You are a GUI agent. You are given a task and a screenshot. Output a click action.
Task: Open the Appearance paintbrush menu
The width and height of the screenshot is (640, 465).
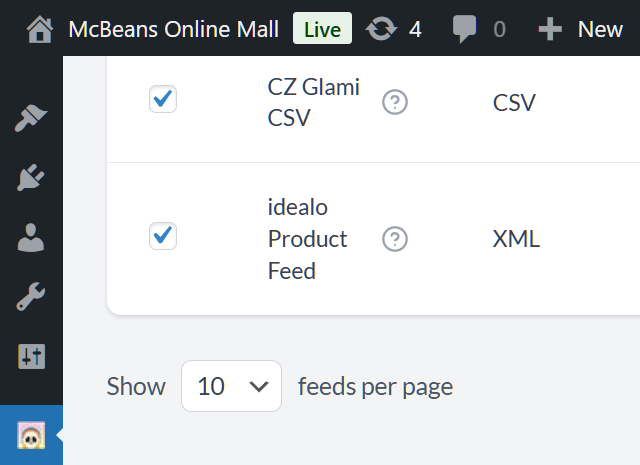tap(31, 118)
